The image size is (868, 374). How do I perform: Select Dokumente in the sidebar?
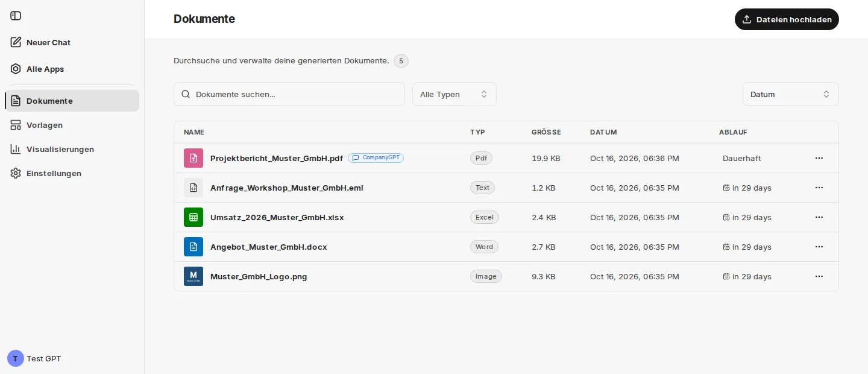pyautogui.click(x=72, y=101)
